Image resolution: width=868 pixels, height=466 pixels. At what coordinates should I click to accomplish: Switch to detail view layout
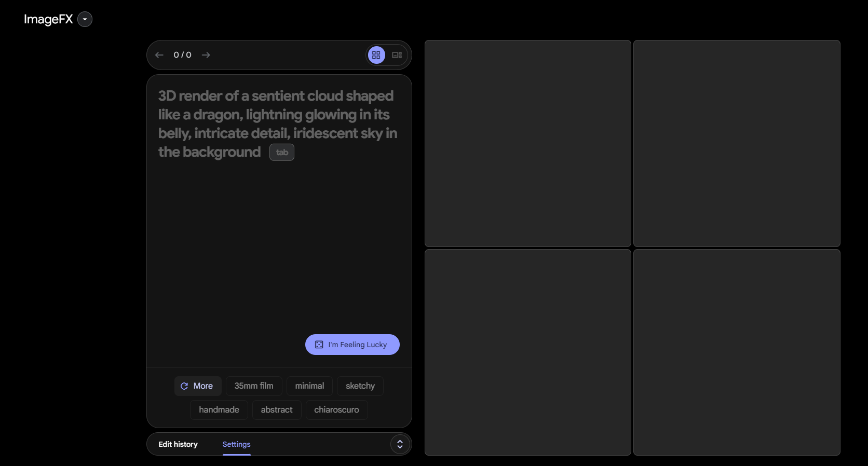coord(397,55)
